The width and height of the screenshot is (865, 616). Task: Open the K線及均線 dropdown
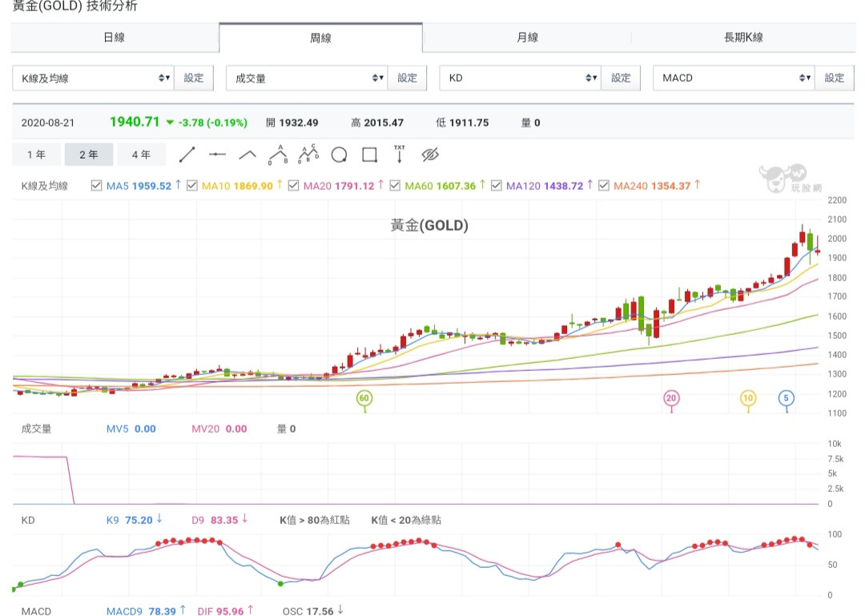pos(92,78)
